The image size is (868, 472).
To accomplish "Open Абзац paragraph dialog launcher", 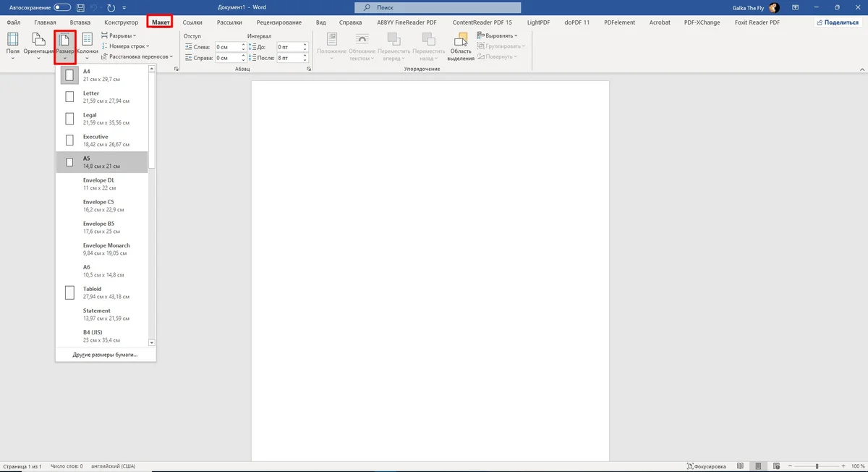I will (310, 69).
